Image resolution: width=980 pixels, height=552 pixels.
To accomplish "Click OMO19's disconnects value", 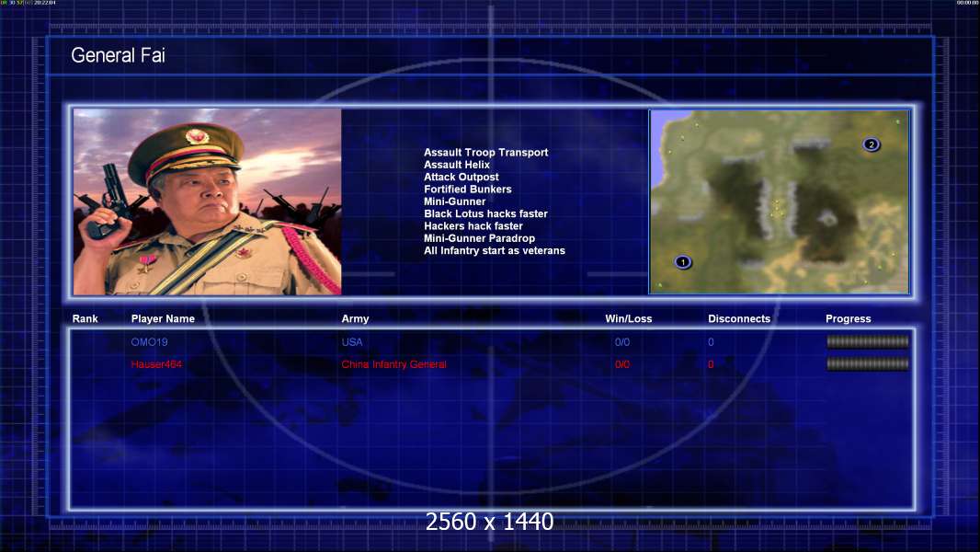I will 711,342.
